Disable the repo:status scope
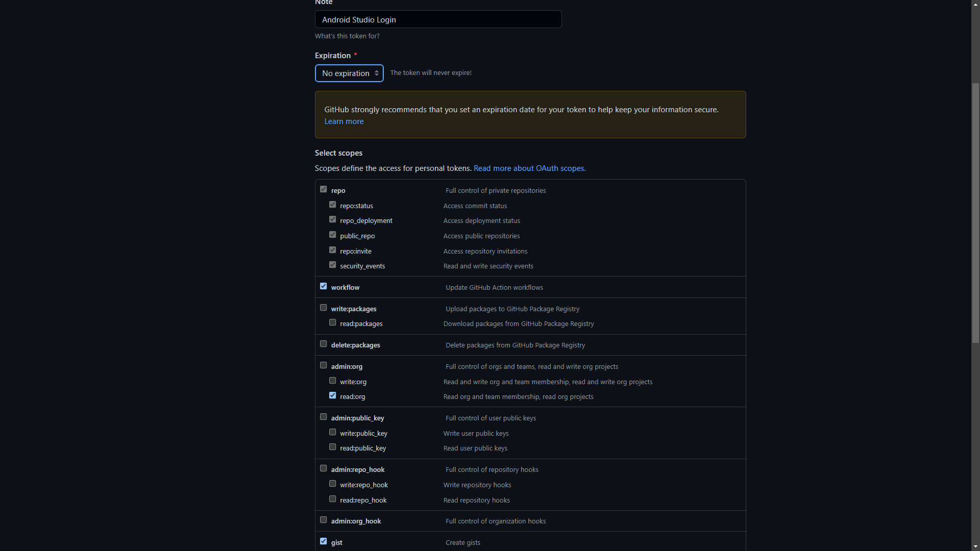This screenshot has width=980, height=551. coord(332,204)
